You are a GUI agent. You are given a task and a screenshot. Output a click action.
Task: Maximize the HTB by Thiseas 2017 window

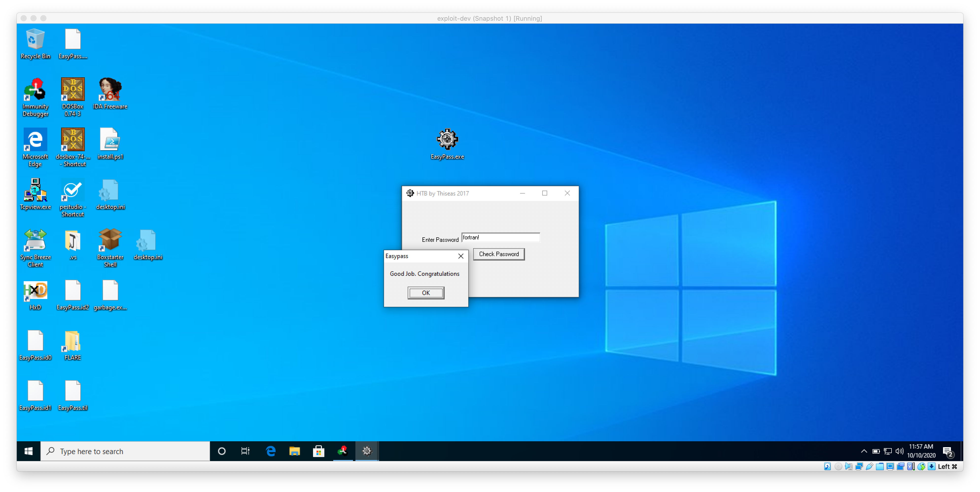[545, 193]
